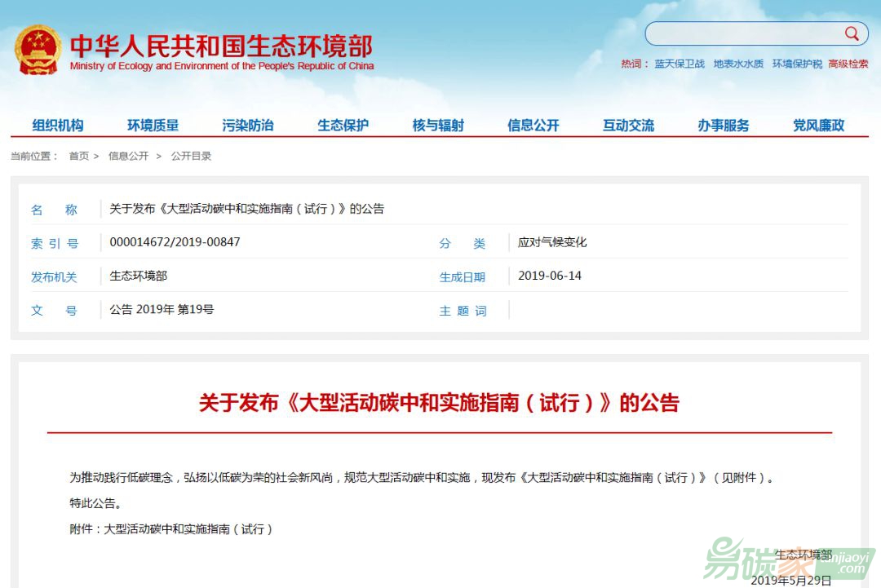This screenshot has width=881, height=588.
Task: Open the 环境保护税 hot keyword link
Action: click(797, 64)
